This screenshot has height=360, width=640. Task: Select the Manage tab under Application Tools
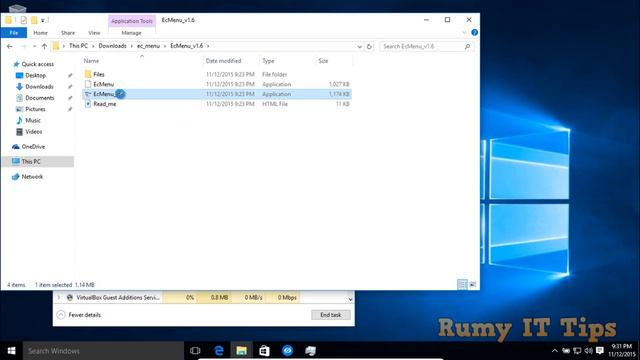click(x=131, y=33)
